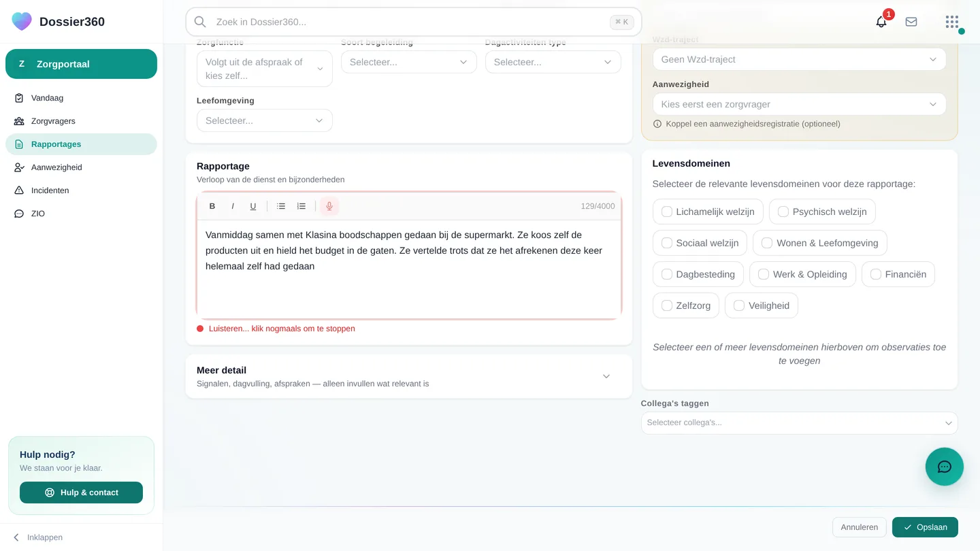Check Lichamelijk welzijn domain
This screenshot has height=551, width=980.
click(708, 212)
